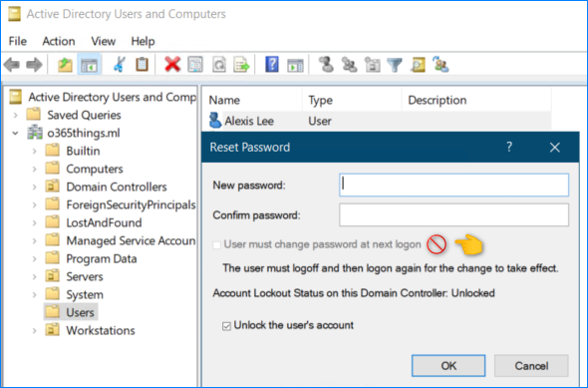The width and height of the screenshot is (588, 388).
Task: Click the Servers OU folder icon
Action: [52, 276]
